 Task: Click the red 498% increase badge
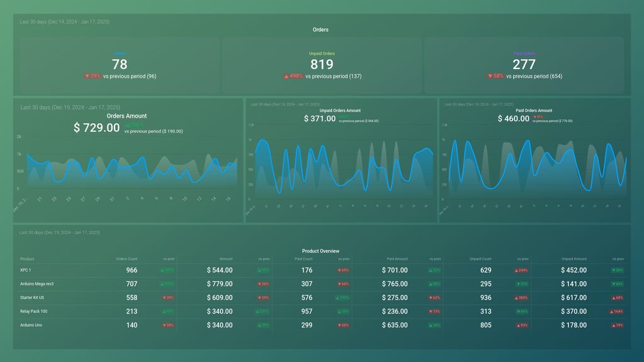[x=293, y=76]
